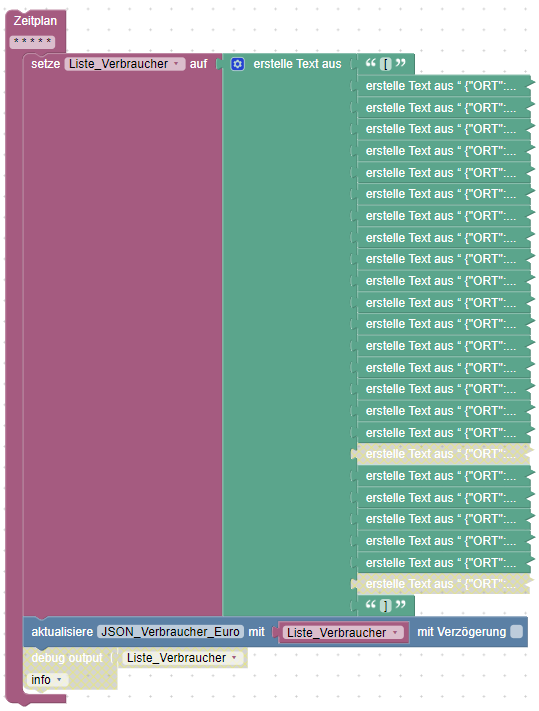The image size is (539, 711).
Task: Click the erstelle Text aus label beside gear
Action: coord(297,64)
